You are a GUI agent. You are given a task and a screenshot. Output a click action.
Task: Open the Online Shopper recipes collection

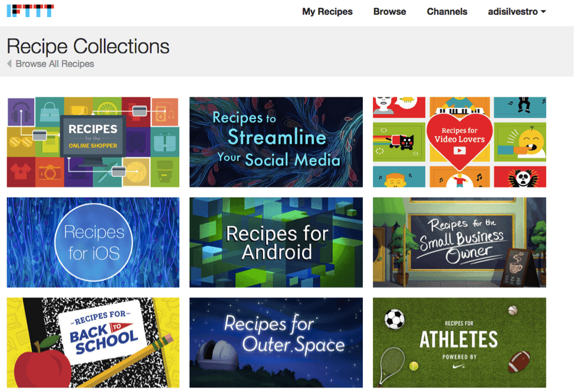[x=93, y=142]
